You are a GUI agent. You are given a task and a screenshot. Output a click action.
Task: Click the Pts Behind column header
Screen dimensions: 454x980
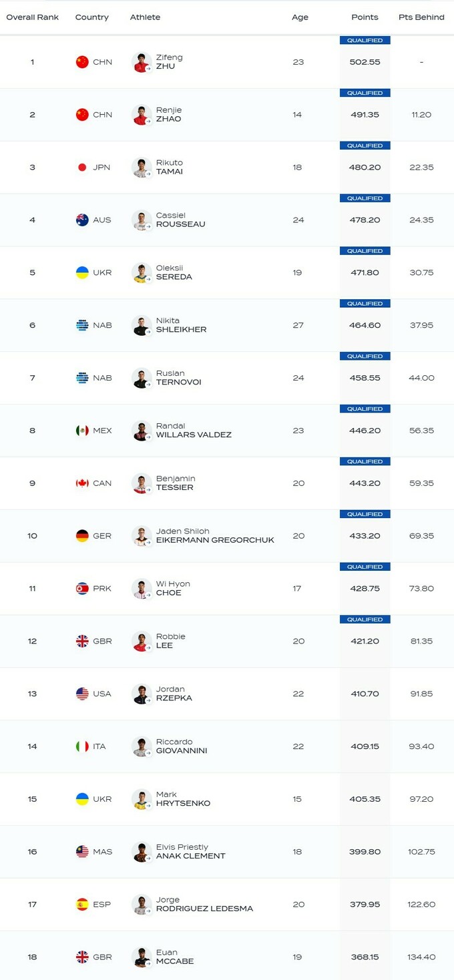(x=421, y=17)
